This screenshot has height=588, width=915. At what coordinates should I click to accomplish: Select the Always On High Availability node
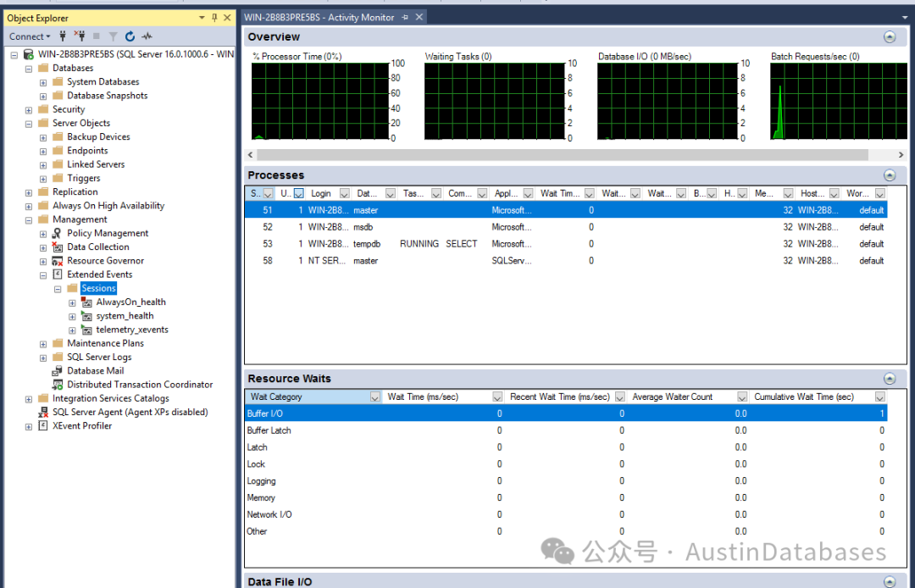coord(108,205)
